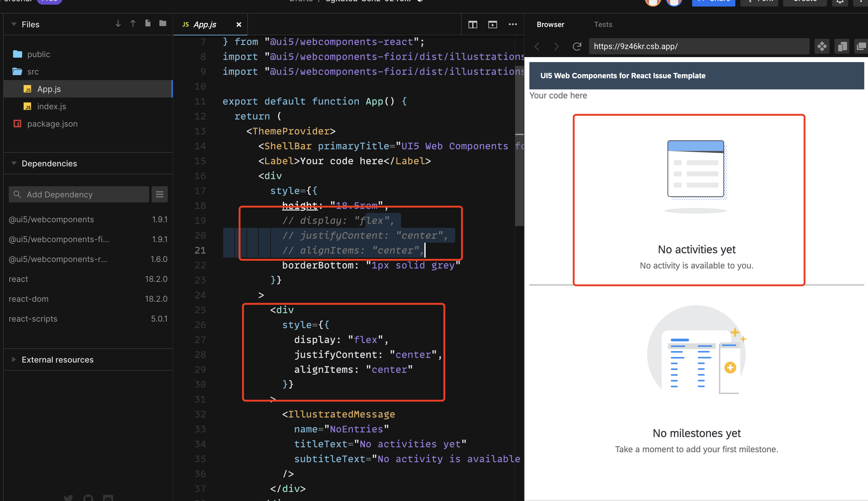Viewport: 868px width, 501px height.
Task: Open notifications with the bell icon
Action: (x=840, y=2)
